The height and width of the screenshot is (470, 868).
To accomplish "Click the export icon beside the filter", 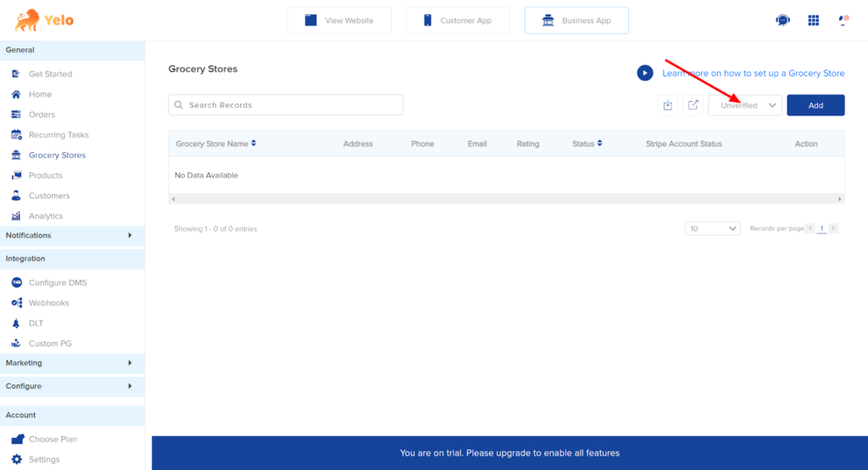I will tap(693, 105).
